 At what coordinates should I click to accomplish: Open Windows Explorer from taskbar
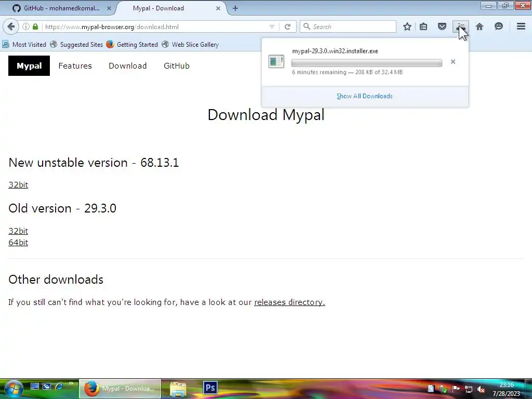pyautogui.click(x=178, y=389)
